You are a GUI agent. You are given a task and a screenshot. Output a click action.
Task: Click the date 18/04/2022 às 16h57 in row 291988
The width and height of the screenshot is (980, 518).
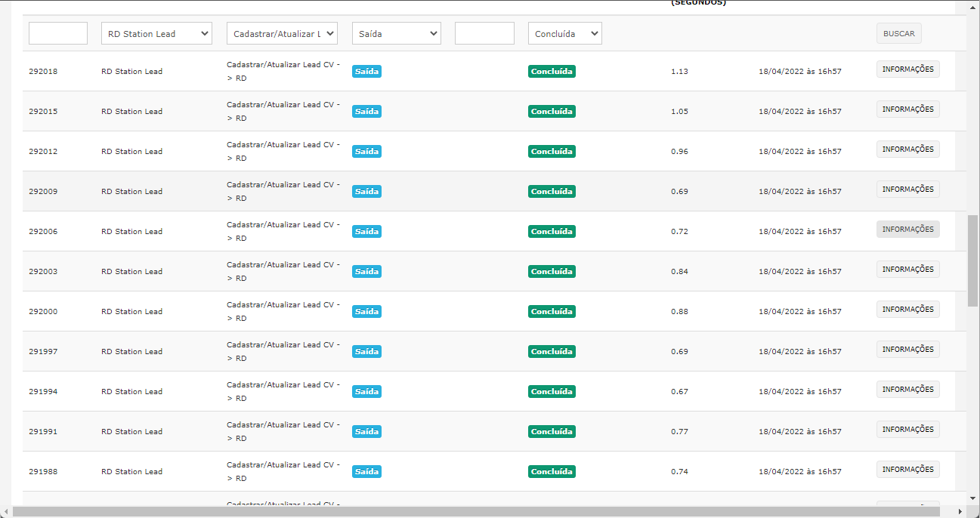point(800,472)
